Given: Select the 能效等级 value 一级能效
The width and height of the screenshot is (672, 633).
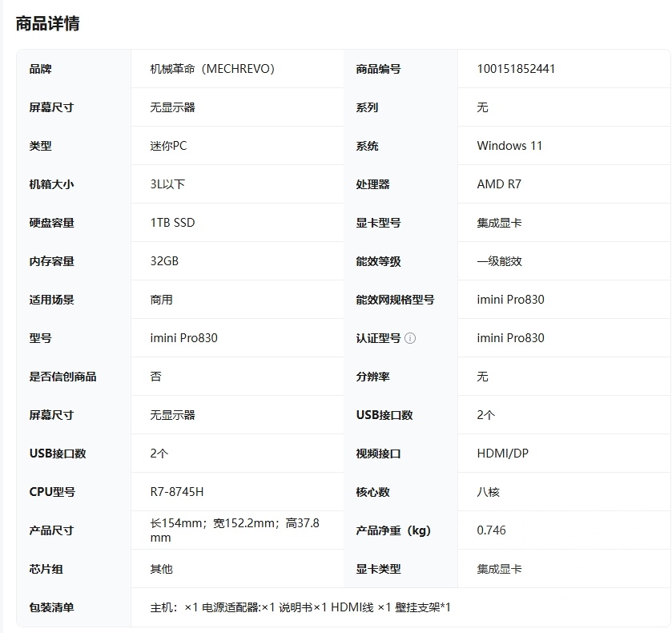Looking at the screenshot, I should point(500,260).
